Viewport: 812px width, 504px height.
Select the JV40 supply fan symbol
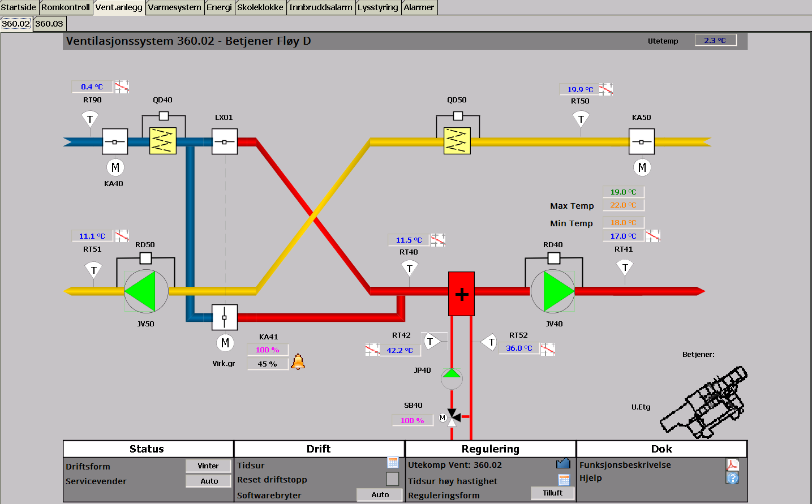[x=553, y=291]
